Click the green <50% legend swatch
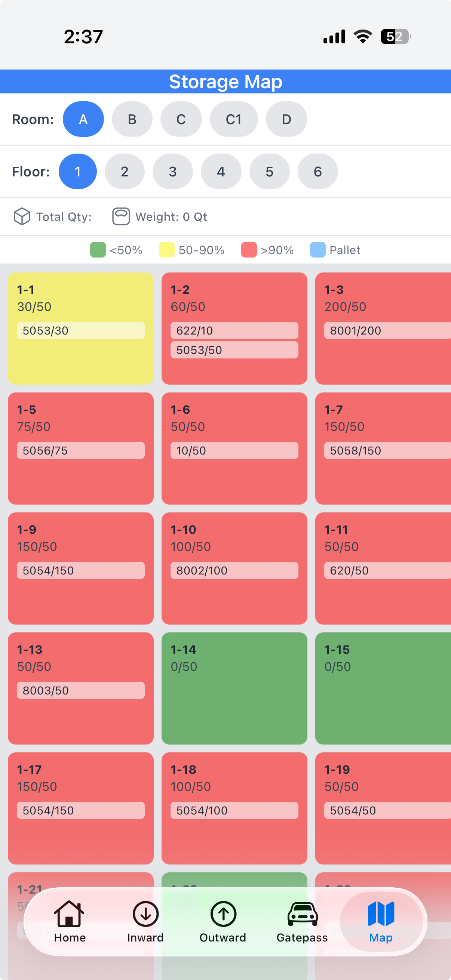Image resolution: width=451 pixels, height=980 pixels. click(97, 250)
